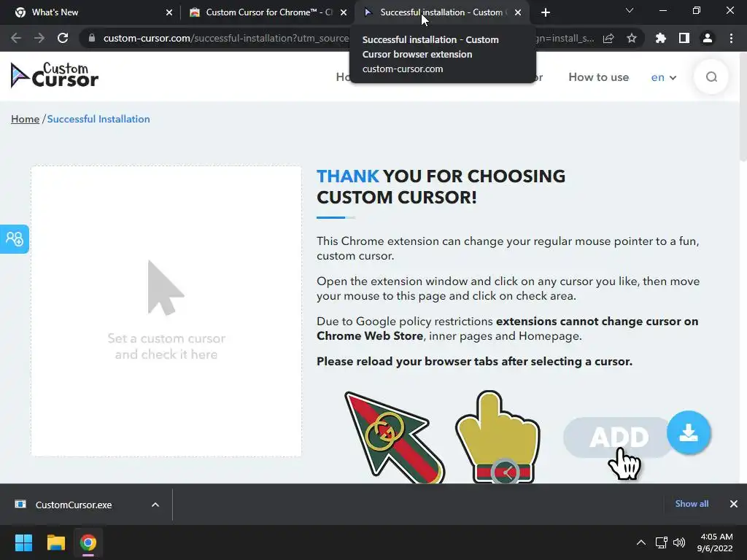Open the Windows Start menu
The height and width of the screenshot is (560, 747).
(x=23, y=542)
